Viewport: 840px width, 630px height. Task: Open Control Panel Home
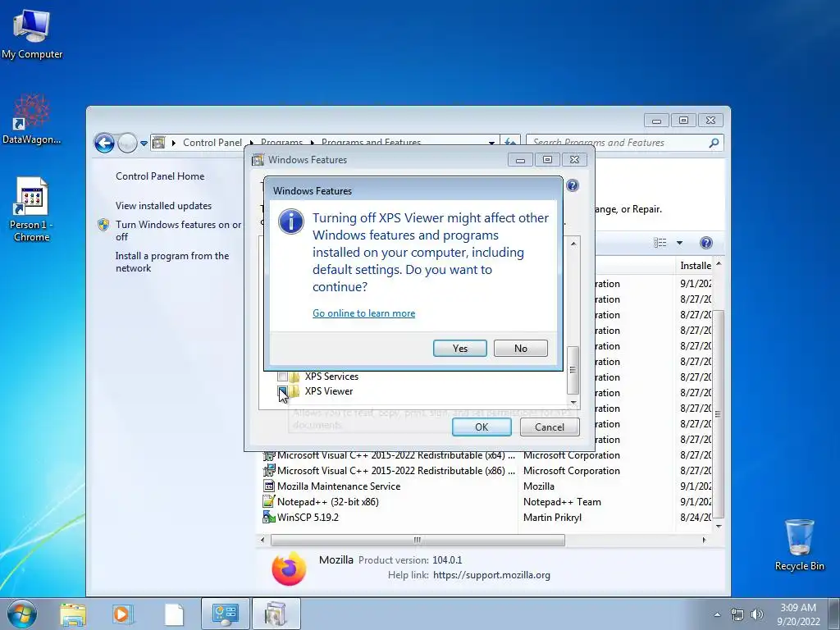(160, 176)
